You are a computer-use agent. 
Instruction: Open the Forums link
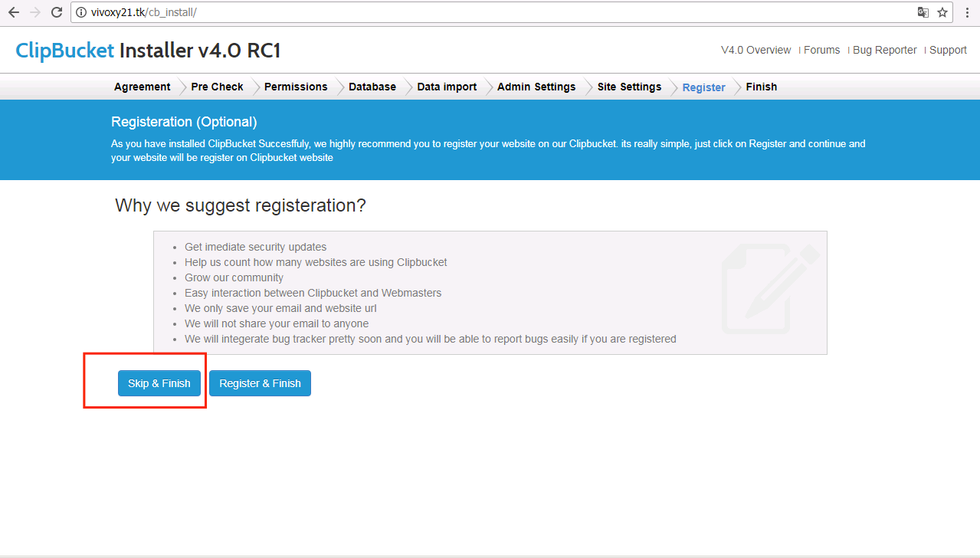tap(821, 50)
